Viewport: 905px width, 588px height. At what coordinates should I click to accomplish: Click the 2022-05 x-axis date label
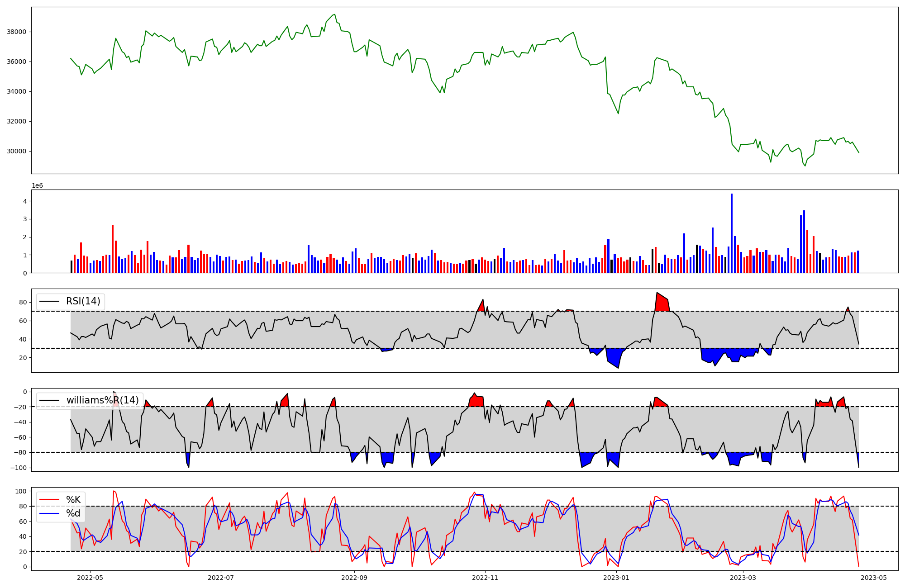(x=90, y=578)
